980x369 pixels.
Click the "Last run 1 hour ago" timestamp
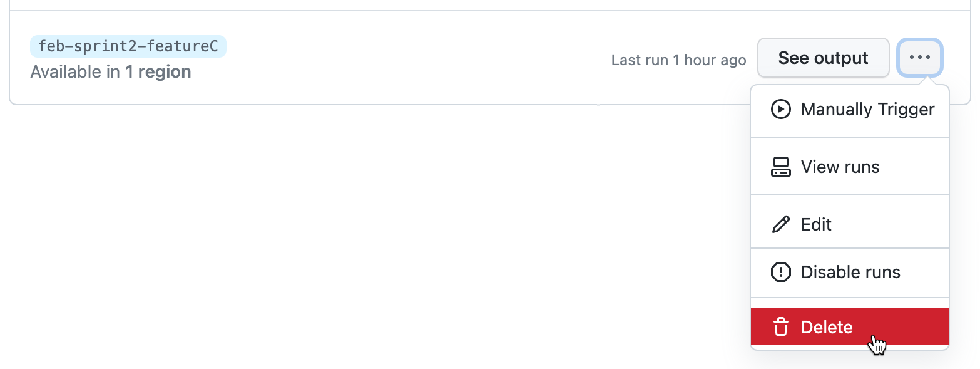point(678,60)
